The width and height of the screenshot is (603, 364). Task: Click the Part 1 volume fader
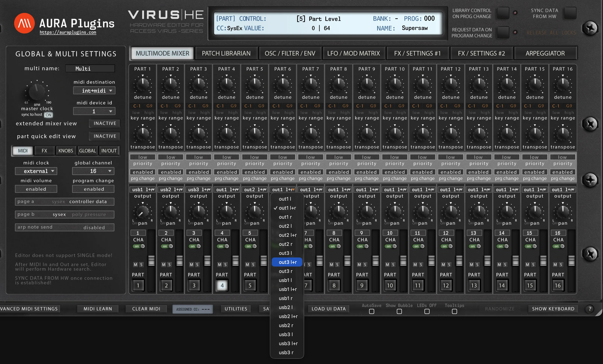151,261
